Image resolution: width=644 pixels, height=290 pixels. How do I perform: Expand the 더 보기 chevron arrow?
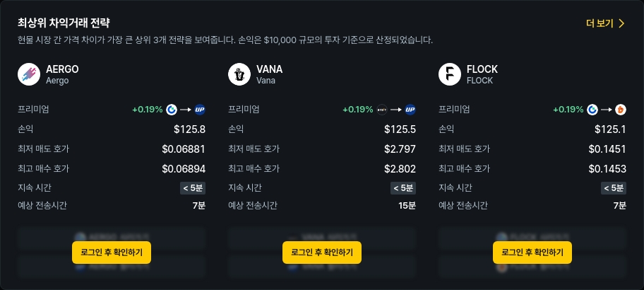click(x=621, y=23)
